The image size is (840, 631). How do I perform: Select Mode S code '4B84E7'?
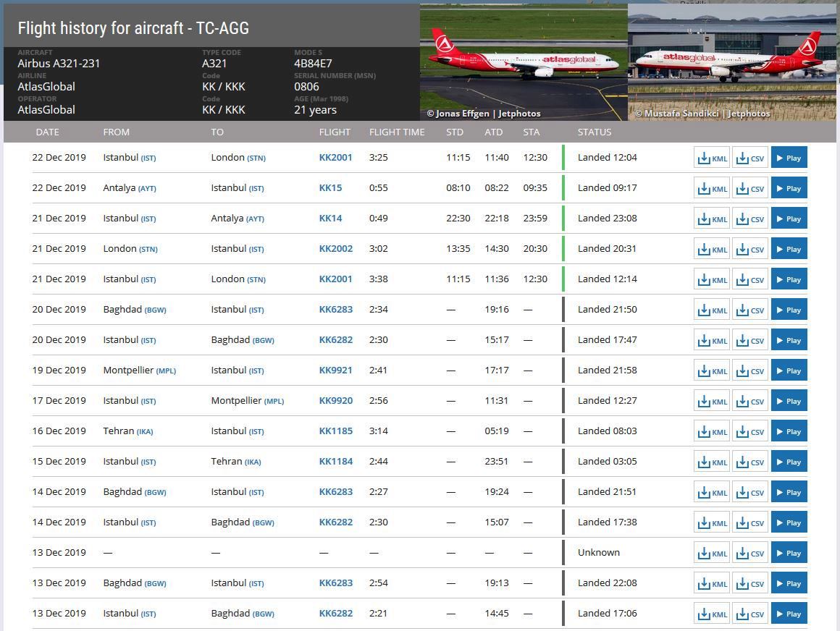[313, 63]
